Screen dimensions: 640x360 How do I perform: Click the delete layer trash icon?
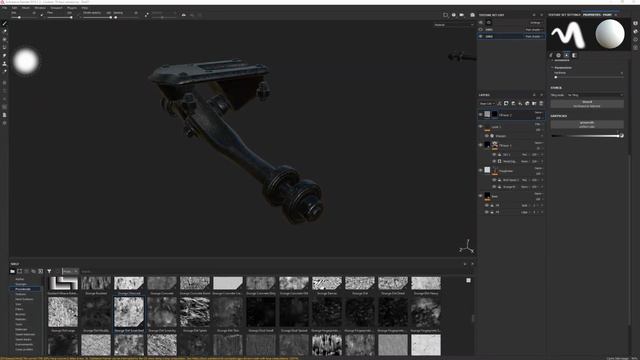point(541,104)
